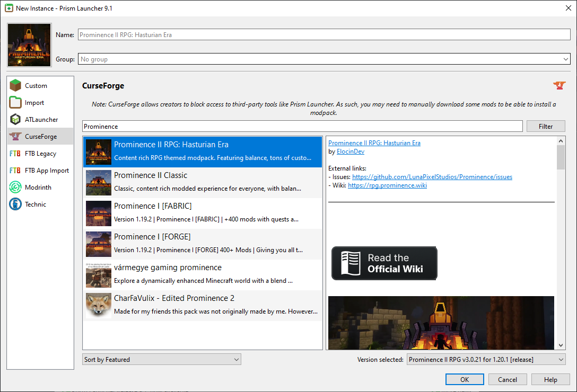This screenshot has width=577, height=392.
Task: Select the Modrinth icon in sidebar
Action: [15, 188]
